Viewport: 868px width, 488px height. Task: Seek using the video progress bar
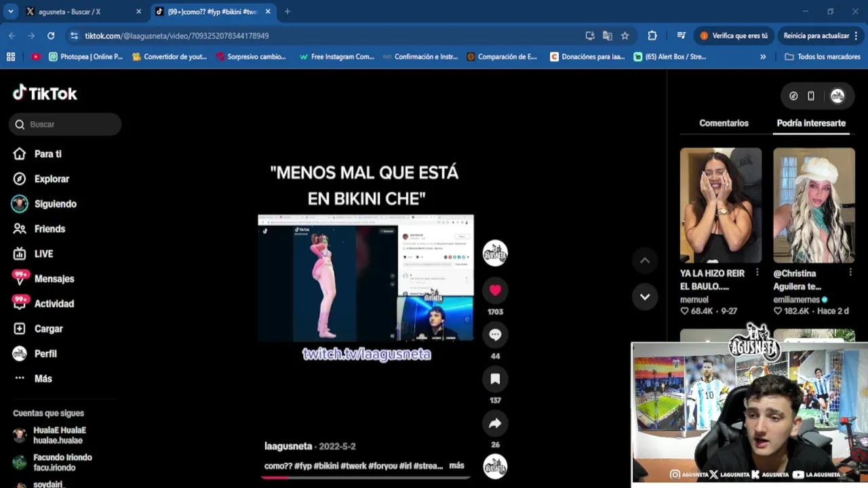(x=366, y=477)
